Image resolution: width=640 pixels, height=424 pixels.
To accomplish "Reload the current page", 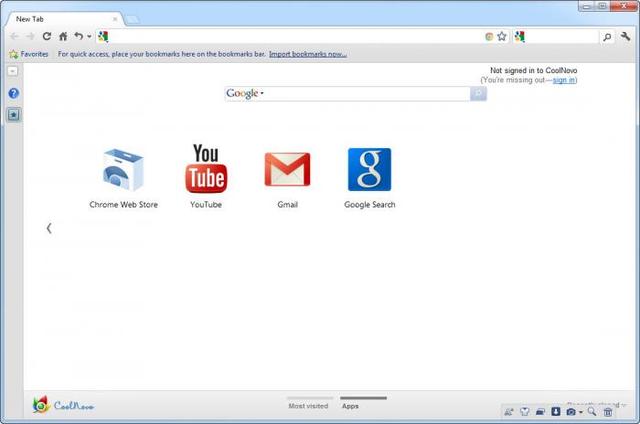I will click(x=47, y=36).
